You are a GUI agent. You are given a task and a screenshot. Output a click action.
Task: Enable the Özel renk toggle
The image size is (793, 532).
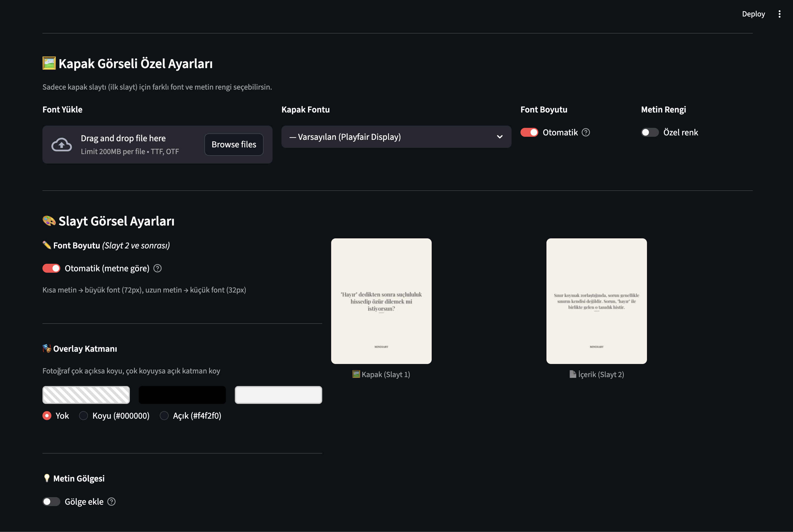coord(650,132)
